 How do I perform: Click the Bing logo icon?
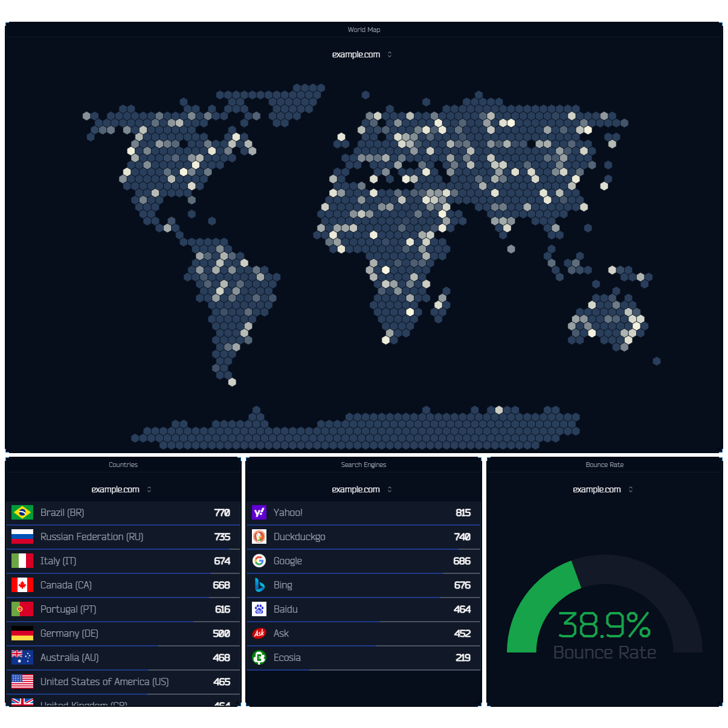coord(259,585)
